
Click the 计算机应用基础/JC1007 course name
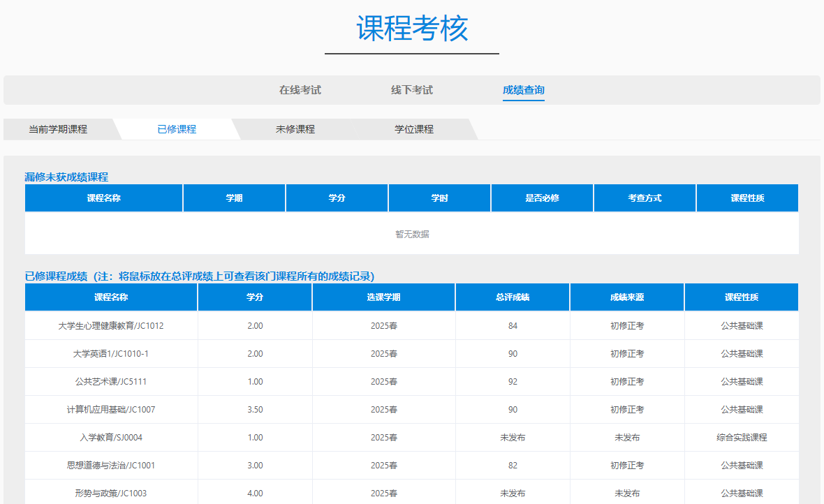pos(111,410)
